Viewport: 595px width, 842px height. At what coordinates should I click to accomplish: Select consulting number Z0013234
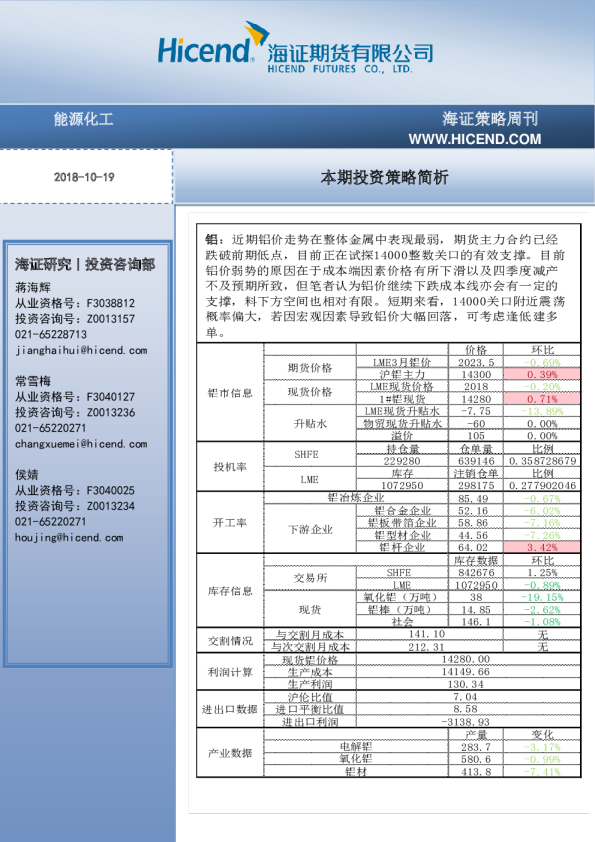point(111,506)
